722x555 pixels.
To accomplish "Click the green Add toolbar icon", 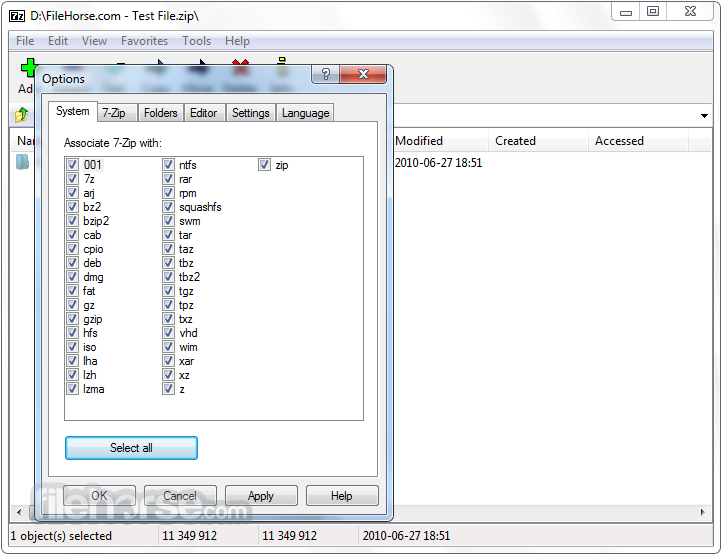I will [x=29, y=68].
